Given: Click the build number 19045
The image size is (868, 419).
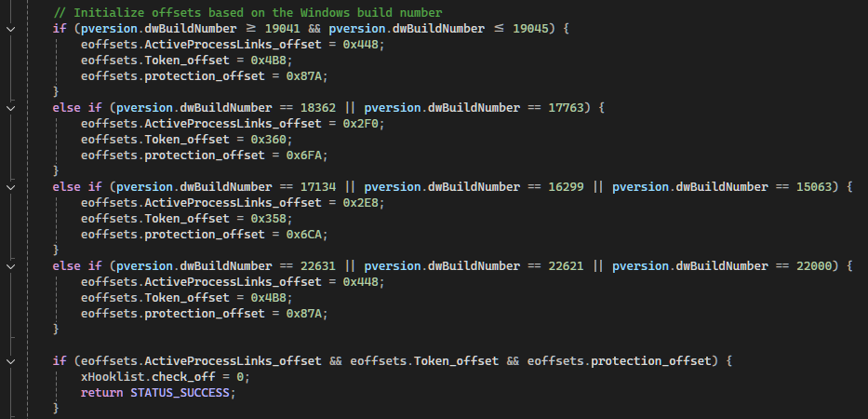Looking at the screenshot, I should tap(530, 28).
